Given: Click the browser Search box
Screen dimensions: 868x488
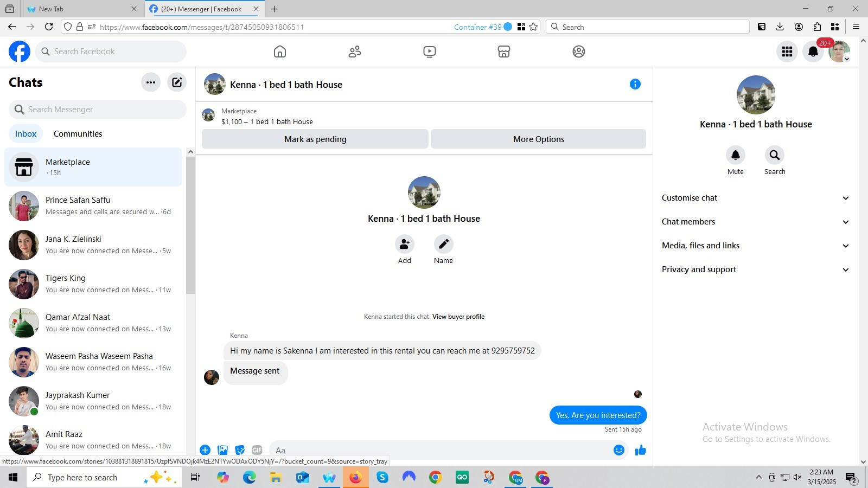Looking at the screenshot, I should 648,27.
